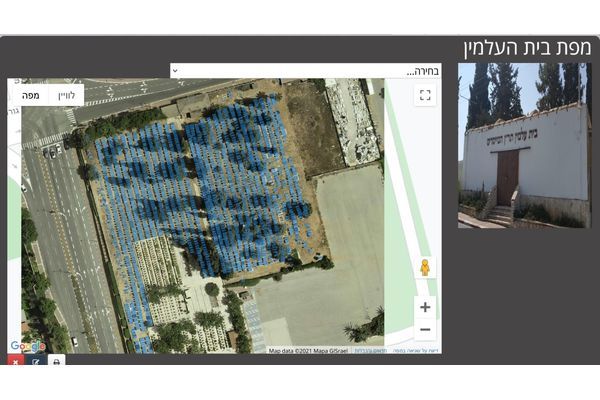Click the Street View pegman icon
The image size is (600, 400).
[x=425, y=267]
